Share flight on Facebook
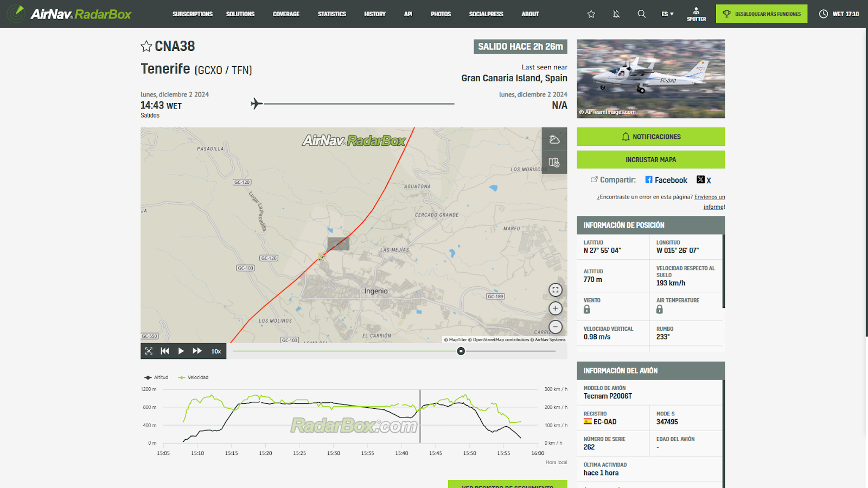 (x=666, y=180)
